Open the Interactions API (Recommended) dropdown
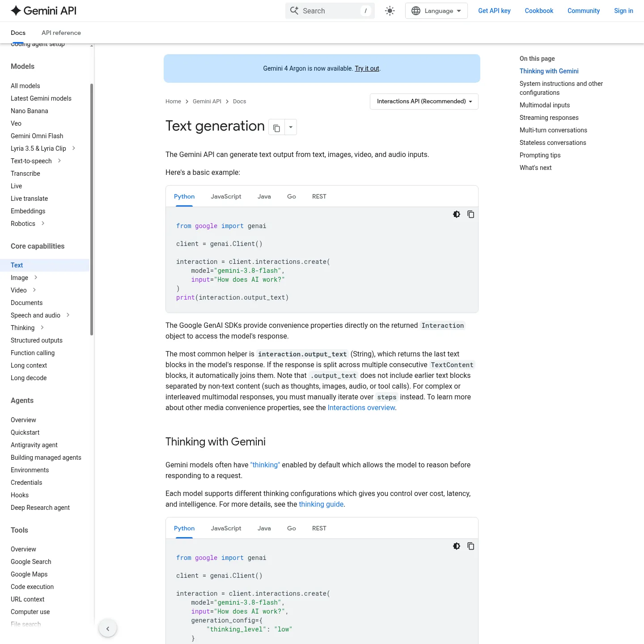The width and height of the screenshot is (644, 644). click(424, 102)
